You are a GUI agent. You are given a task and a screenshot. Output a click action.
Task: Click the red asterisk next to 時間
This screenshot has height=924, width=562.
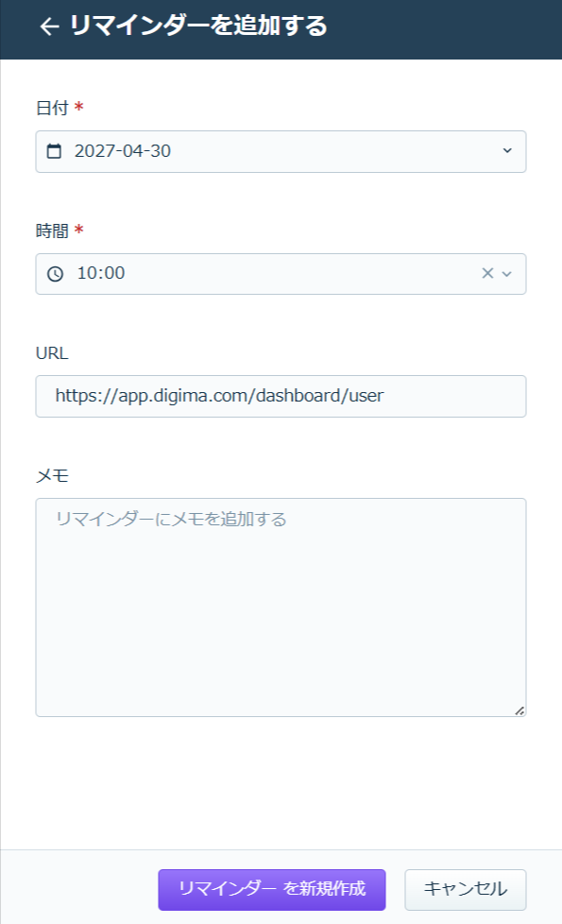tap(79, 230)
